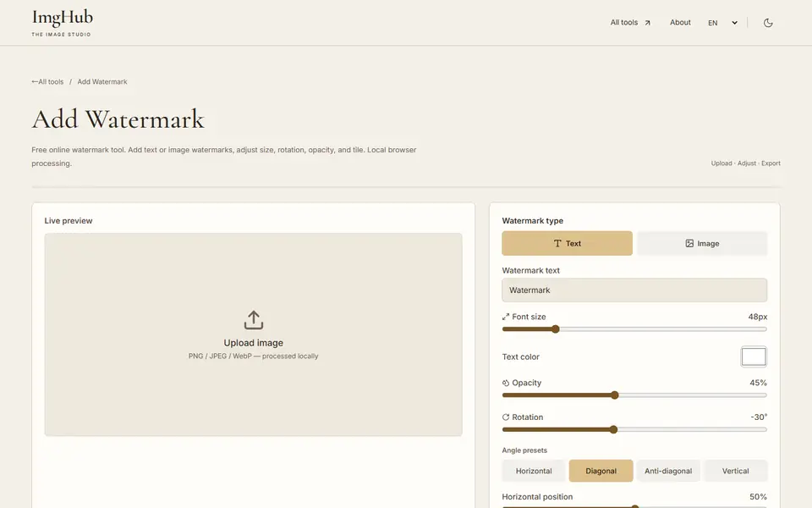
Task: Choose the Horizontal angle preset
Action: click(534, 471)
